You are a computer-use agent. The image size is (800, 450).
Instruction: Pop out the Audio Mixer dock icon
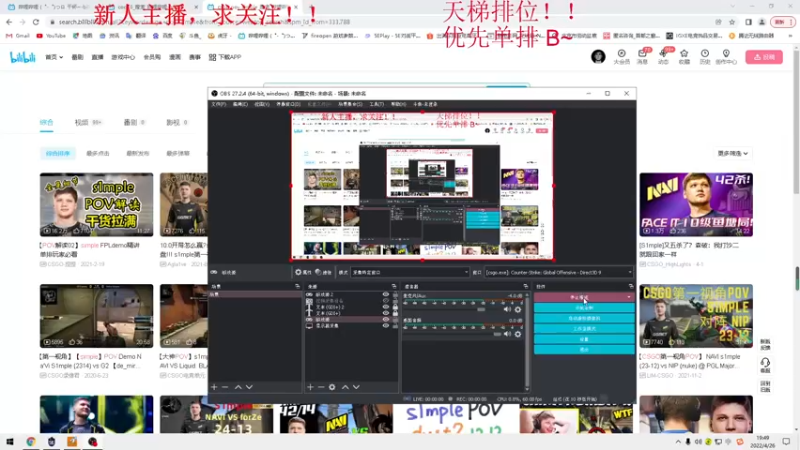pyautogui.click(x=526, y=287)
